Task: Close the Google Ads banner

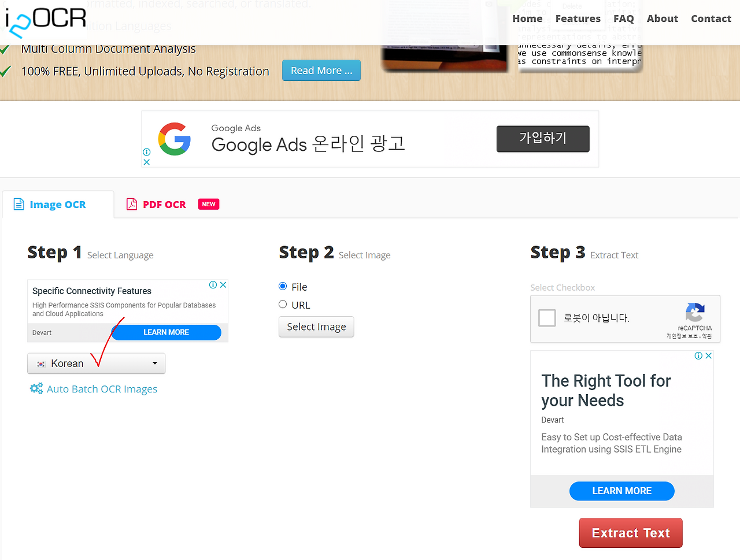Action: pyautogui.click(x=146, y=162)
